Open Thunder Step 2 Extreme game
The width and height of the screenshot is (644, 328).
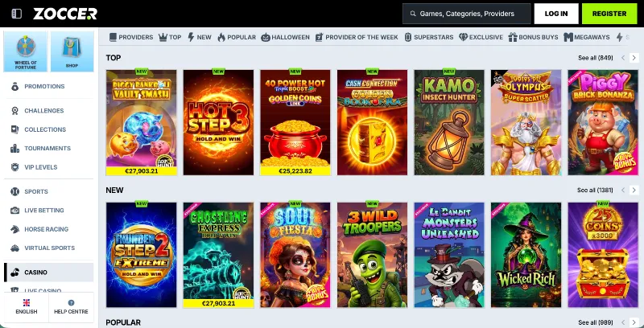click(142, 255)
